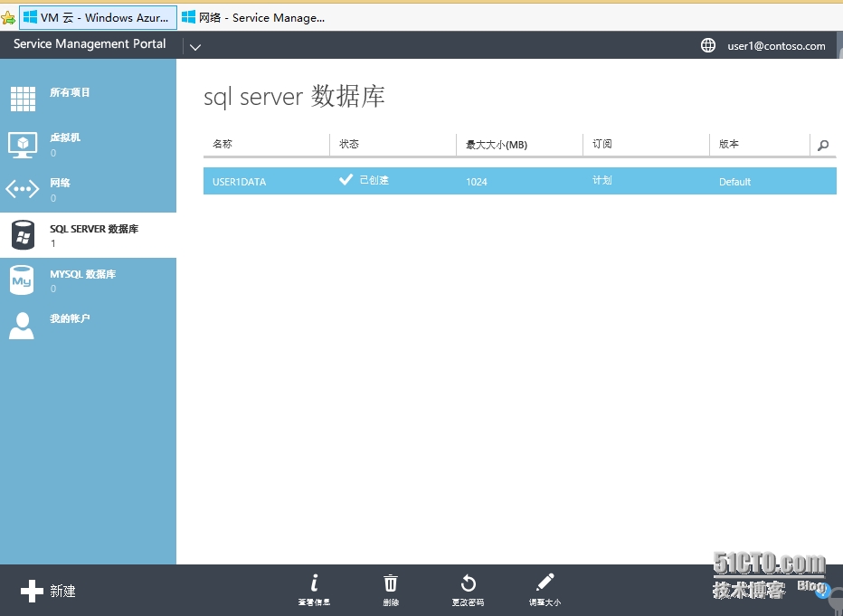843x616 pixels.
Task: Click the language globe icon
Action: tap(708, 45)
